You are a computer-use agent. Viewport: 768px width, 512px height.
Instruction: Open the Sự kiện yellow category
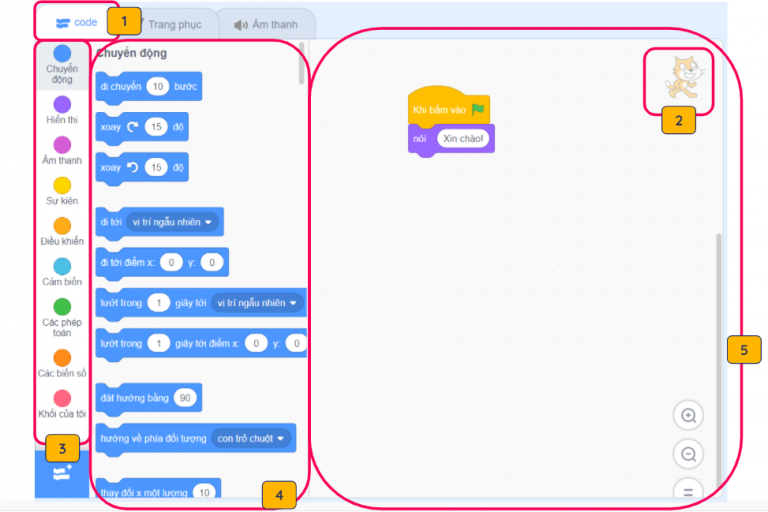pos(62,186)
